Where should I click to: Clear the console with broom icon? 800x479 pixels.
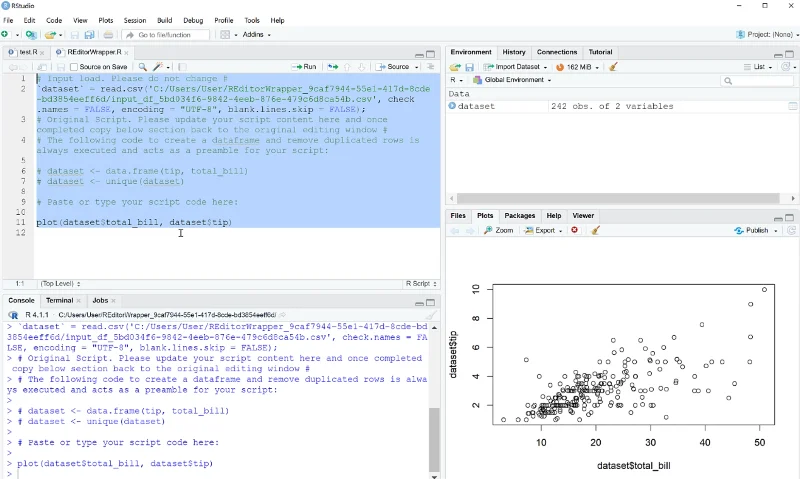(432, 315)
